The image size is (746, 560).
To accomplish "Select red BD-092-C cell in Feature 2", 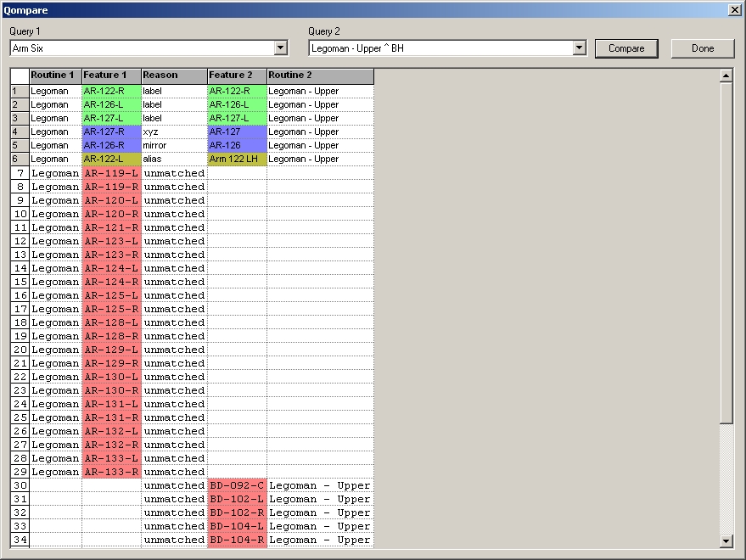I will 237,485.
